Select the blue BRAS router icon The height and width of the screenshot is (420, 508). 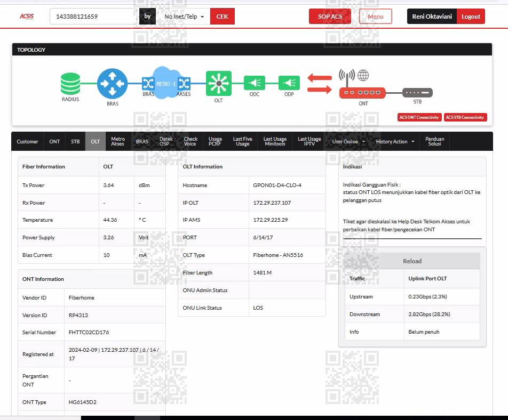112,84
